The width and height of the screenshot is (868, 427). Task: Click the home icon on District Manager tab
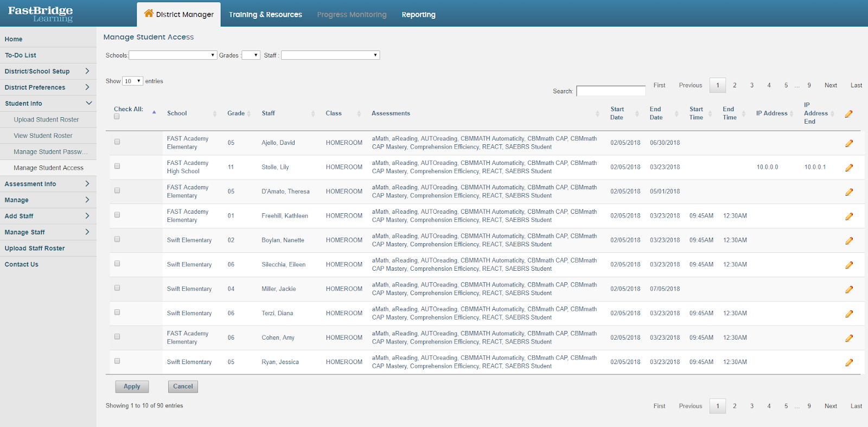tap(149, 13)
